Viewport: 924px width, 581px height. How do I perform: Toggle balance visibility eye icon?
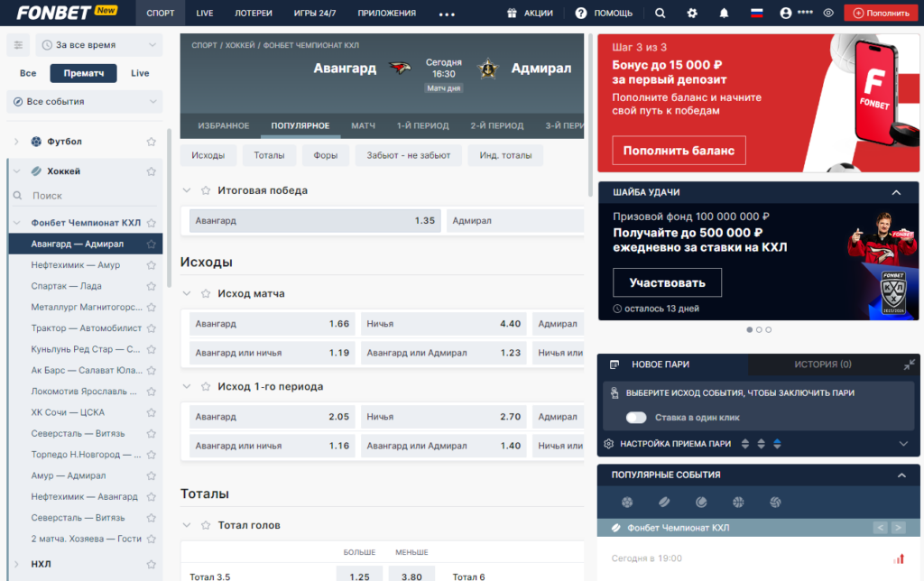pyautogui.click(x=828, y=13)
